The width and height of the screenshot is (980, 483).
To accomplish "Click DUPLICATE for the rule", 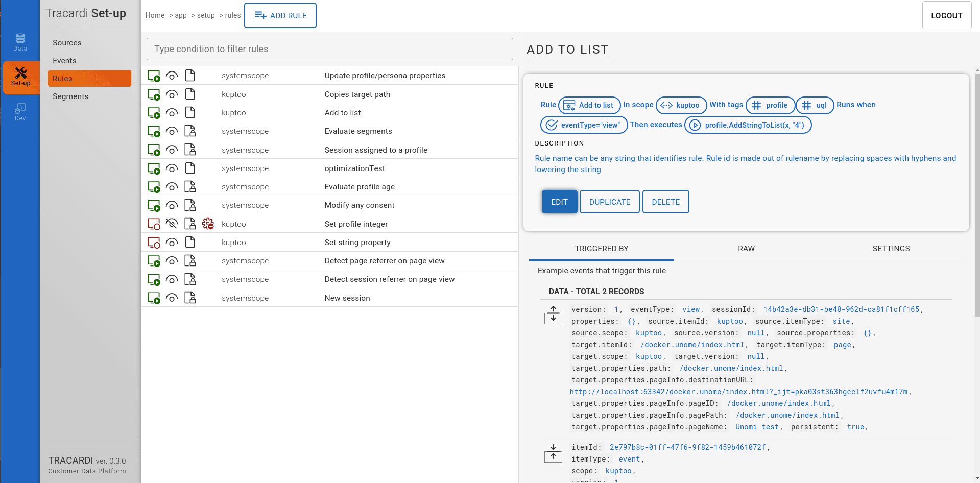I will 610,202.
